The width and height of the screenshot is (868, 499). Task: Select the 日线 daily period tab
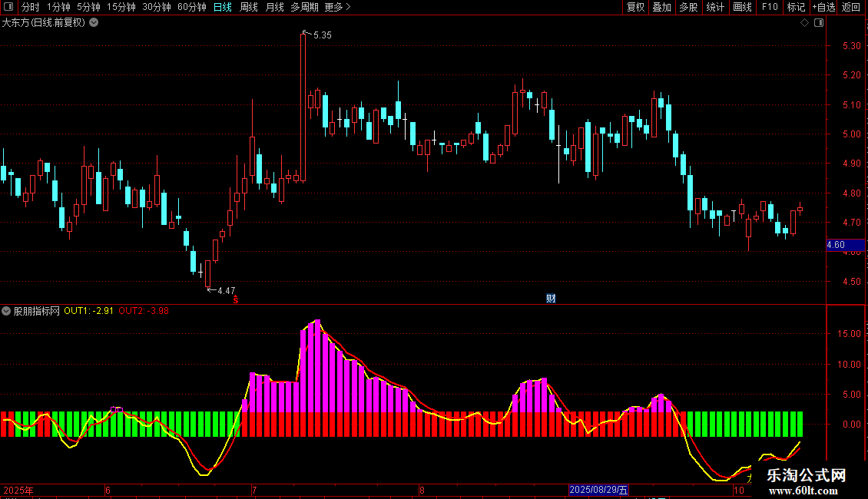tap(223, 7)
